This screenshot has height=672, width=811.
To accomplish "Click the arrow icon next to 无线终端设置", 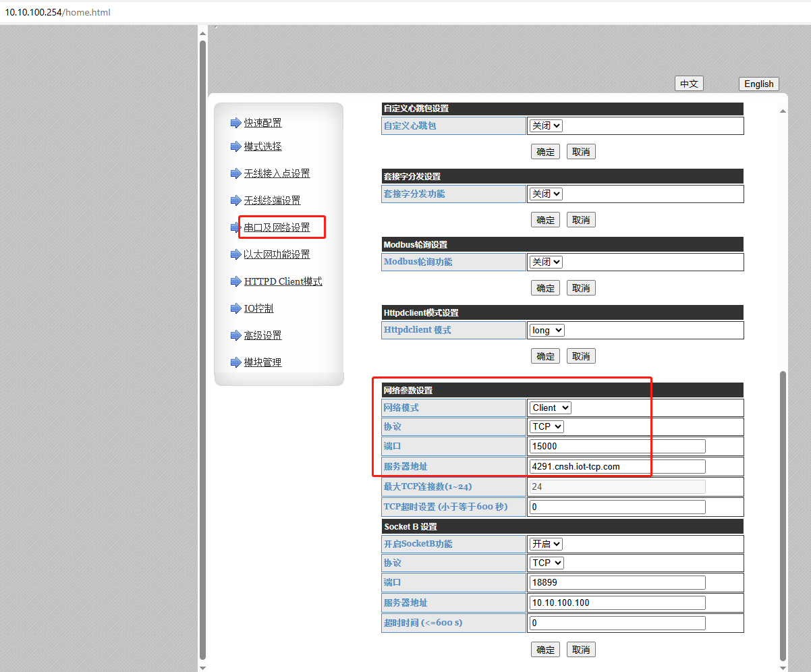I will pyautogui.click(x=235, y=200).
